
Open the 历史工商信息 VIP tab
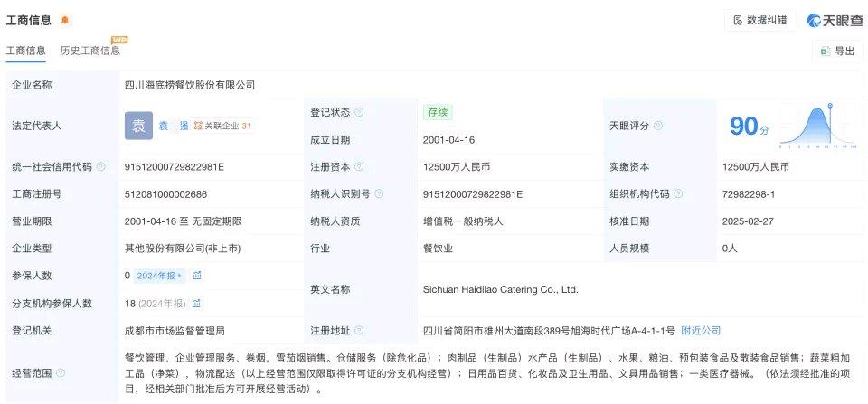(x=90, y=51)
